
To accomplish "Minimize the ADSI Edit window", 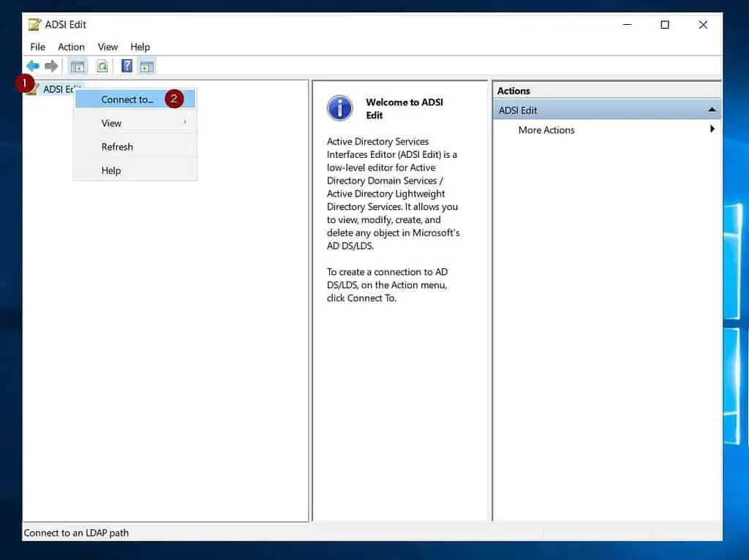I will [x=627, y=24].
